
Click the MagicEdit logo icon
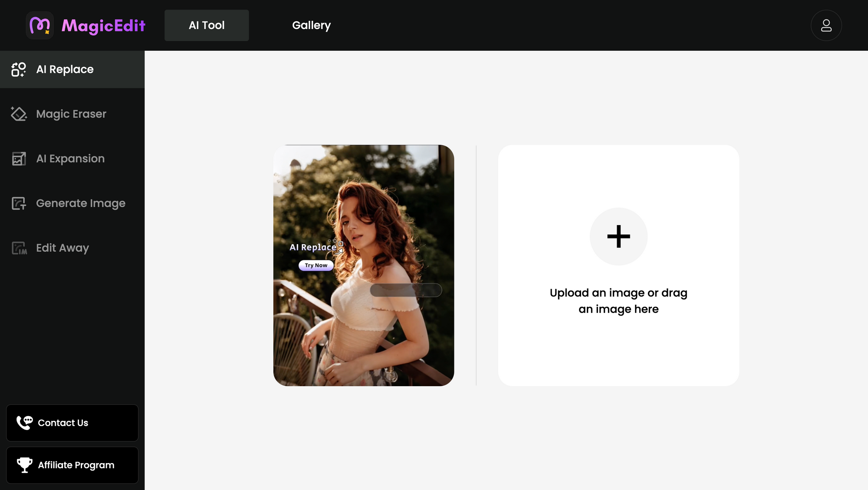point(39,26)
